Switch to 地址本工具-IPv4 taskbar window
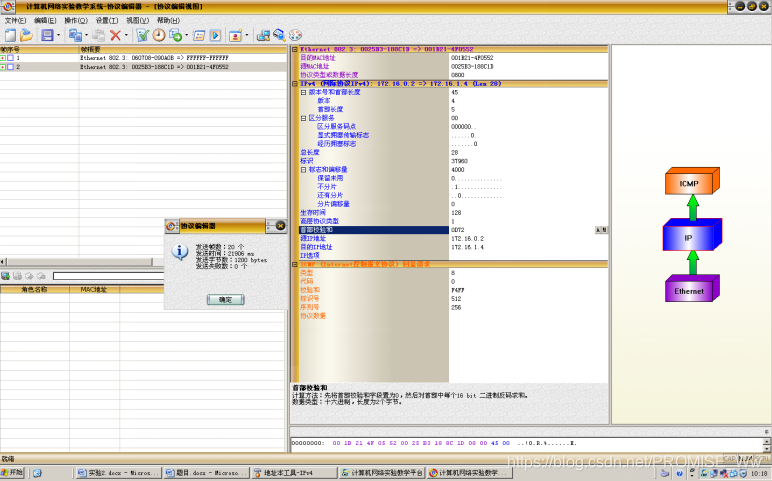This screenshot has height=481, width=772. [x=293, y=473]
